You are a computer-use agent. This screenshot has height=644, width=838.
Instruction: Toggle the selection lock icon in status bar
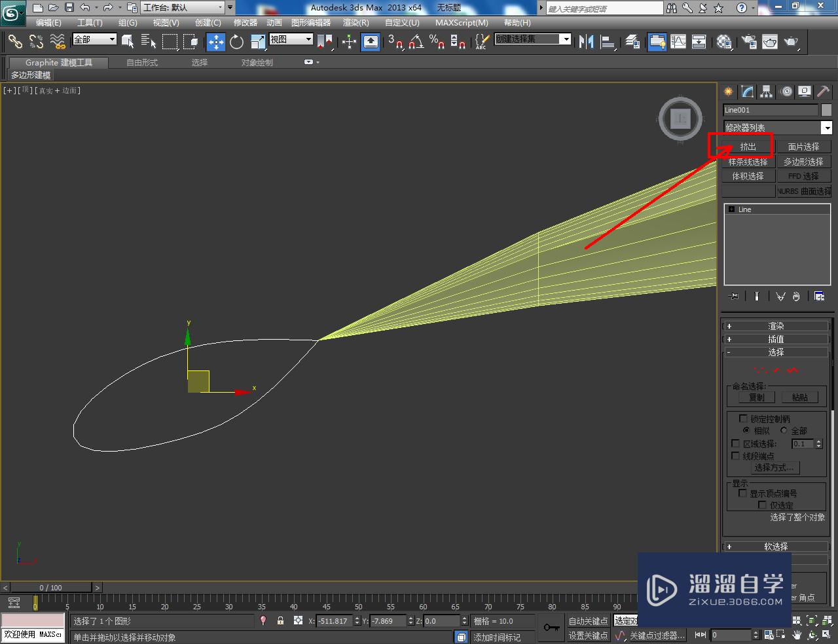280,620
